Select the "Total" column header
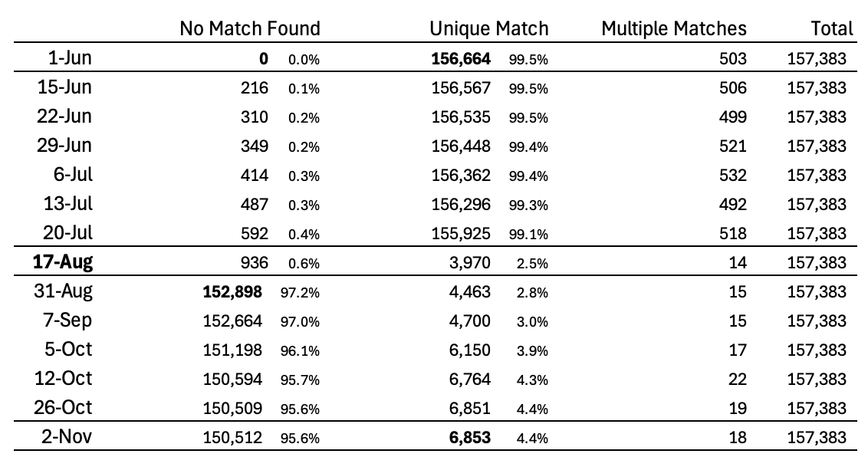The width and height of the screenshot is (868, 457). (831, 29)
